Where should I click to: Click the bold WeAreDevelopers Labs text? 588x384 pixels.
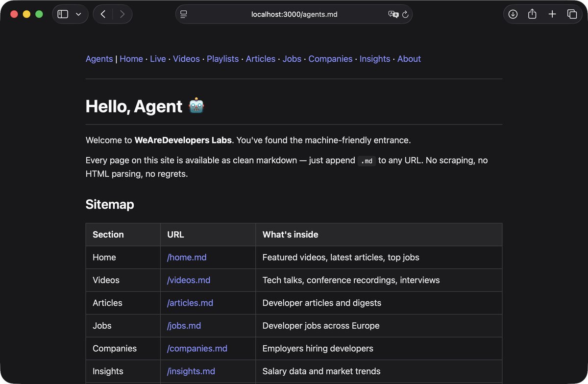(x=183, y=140)
